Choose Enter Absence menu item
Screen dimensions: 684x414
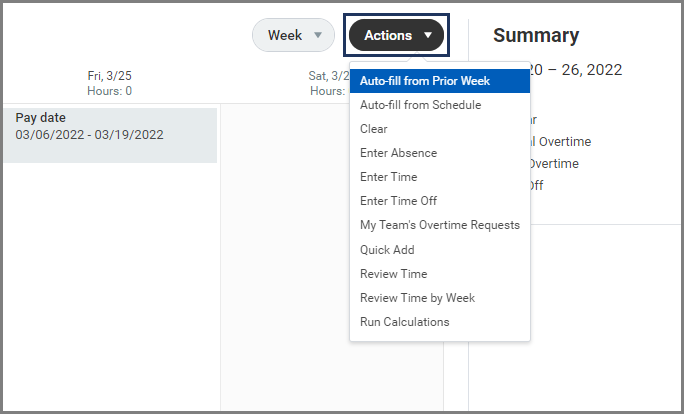(x=398, y=153)
